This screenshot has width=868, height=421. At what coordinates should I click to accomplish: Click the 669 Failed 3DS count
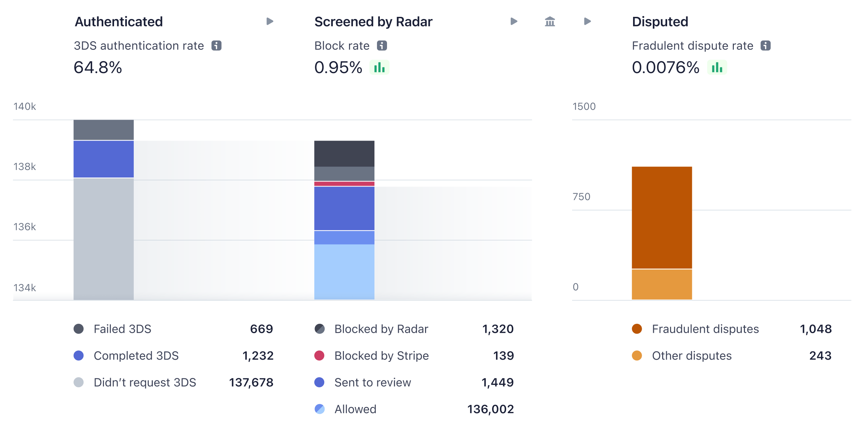pyautogui.click(x=261, y=329)
